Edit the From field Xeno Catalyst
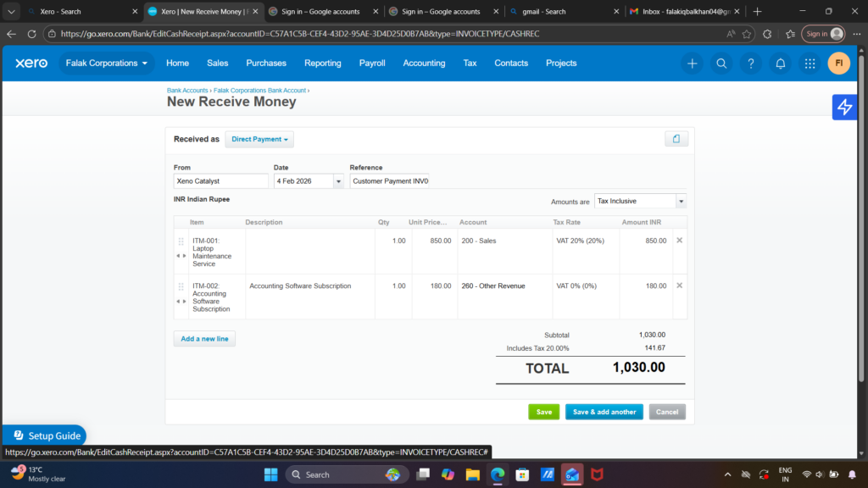 pyautogui.click(x=221, y=181)
